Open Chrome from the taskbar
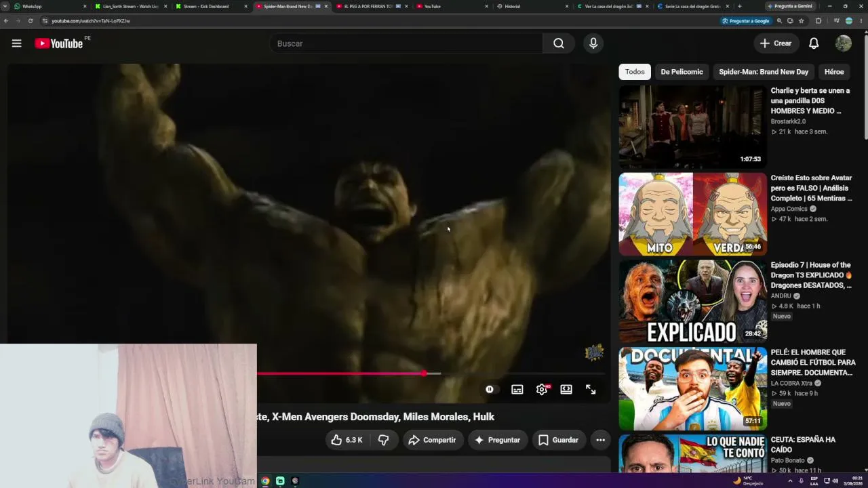Viewport: 868px width, 488px height. coord(265,481)
